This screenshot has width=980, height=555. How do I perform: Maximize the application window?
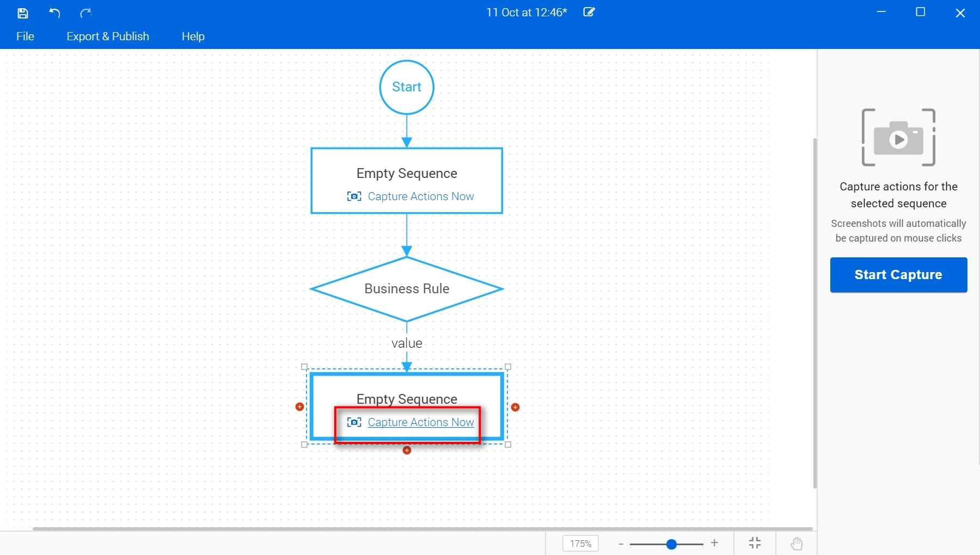[x=921, y=12]
